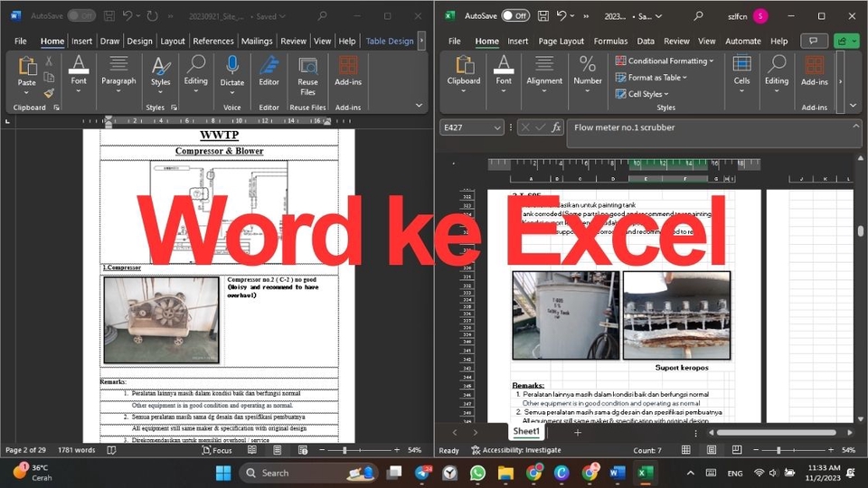Open Add-ins in Word ribbon
This screenshot has height=488, width=868.
tap(348, 71)
